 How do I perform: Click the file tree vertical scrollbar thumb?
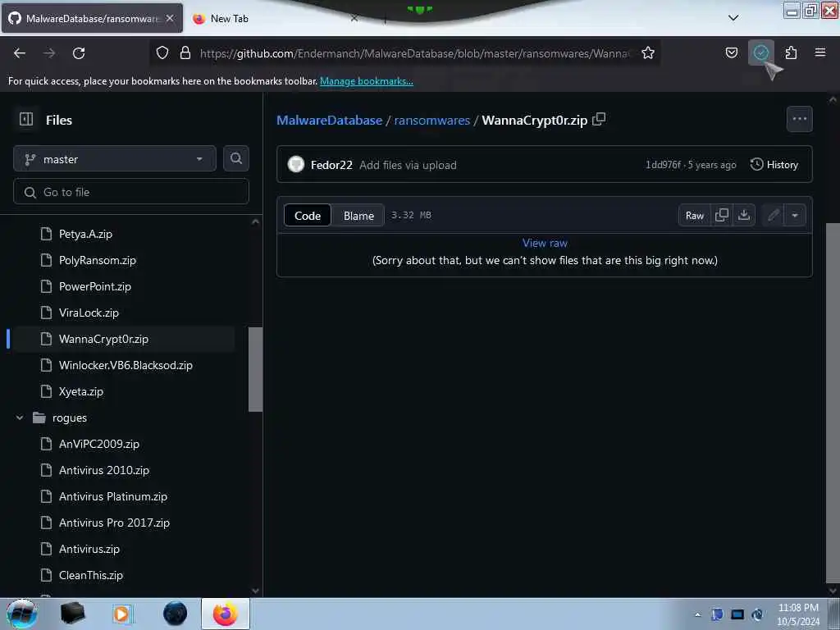(256, 369)
